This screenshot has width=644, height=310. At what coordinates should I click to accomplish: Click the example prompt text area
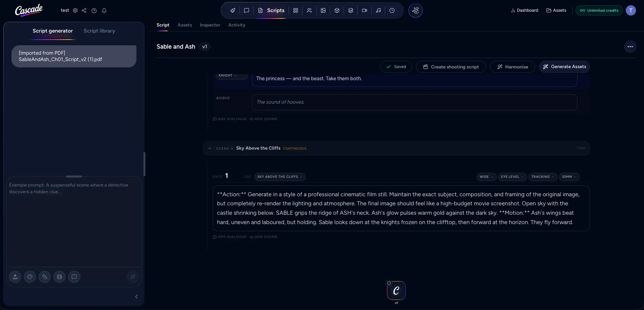click(x=74, y=222)
